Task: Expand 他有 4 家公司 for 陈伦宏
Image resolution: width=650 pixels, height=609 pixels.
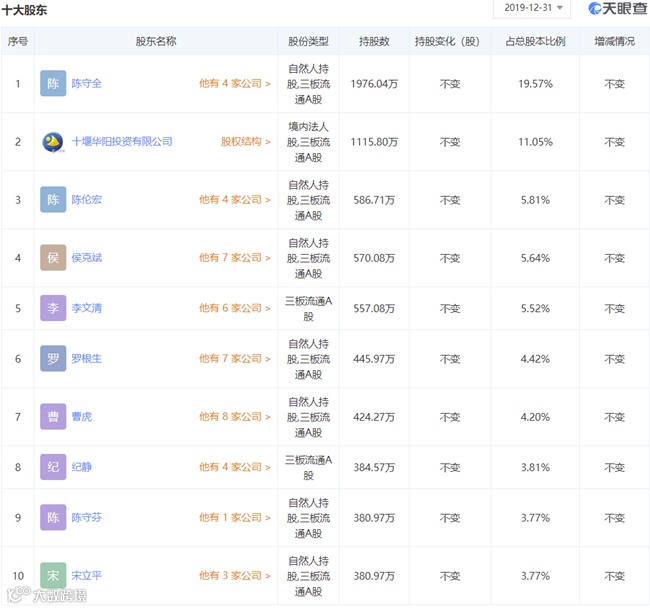Action: pyautogui.click(x=235, y=199)
